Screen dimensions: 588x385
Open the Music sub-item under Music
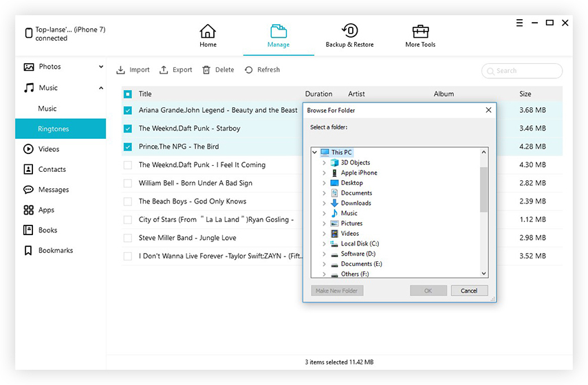point(47,109)
